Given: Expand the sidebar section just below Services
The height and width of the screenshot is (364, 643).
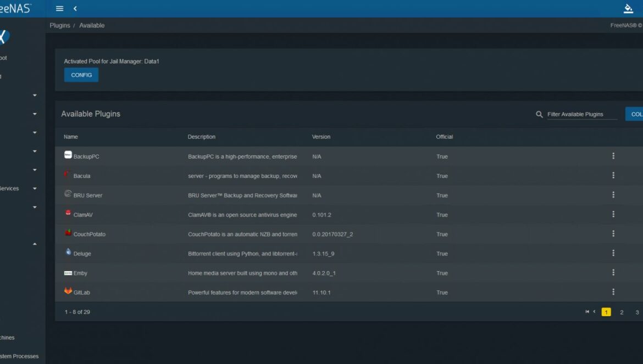Looking at the screenshot, I should 35,207.
